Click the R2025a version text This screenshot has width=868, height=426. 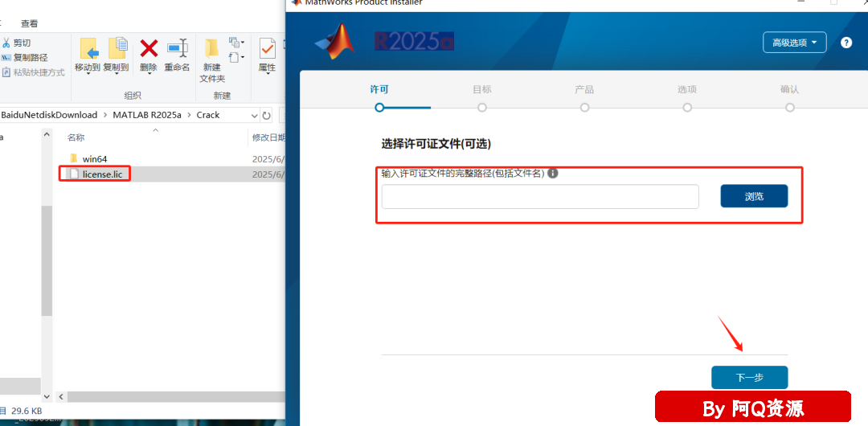coord(414,42)
